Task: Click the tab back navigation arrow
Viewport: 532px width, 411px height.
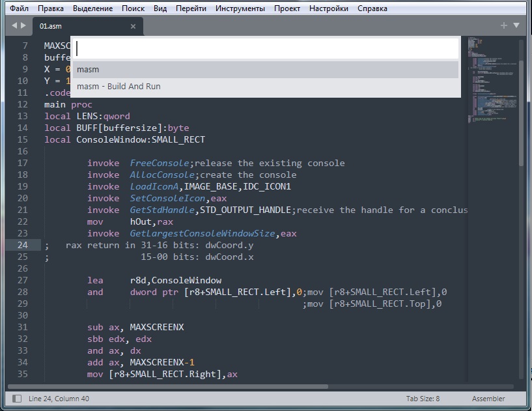Action: click(x=14, y=26)
